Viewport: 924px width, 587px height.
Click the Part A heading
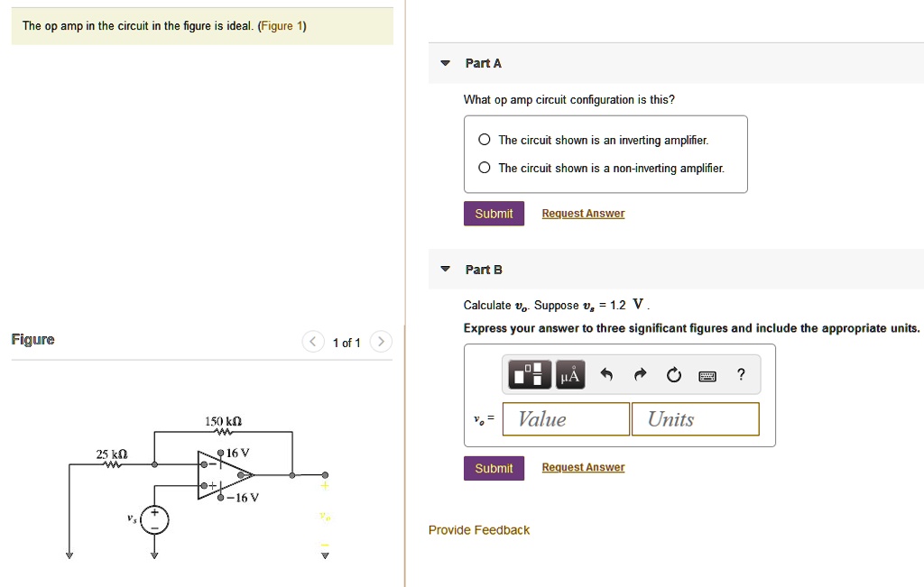coord(484,63)
